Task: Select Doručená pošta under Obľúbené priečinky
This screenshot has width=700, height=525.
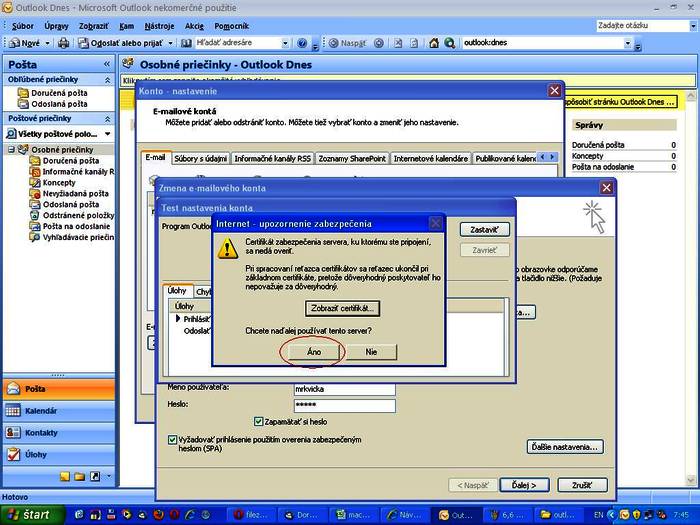Action: coord(53,93)
